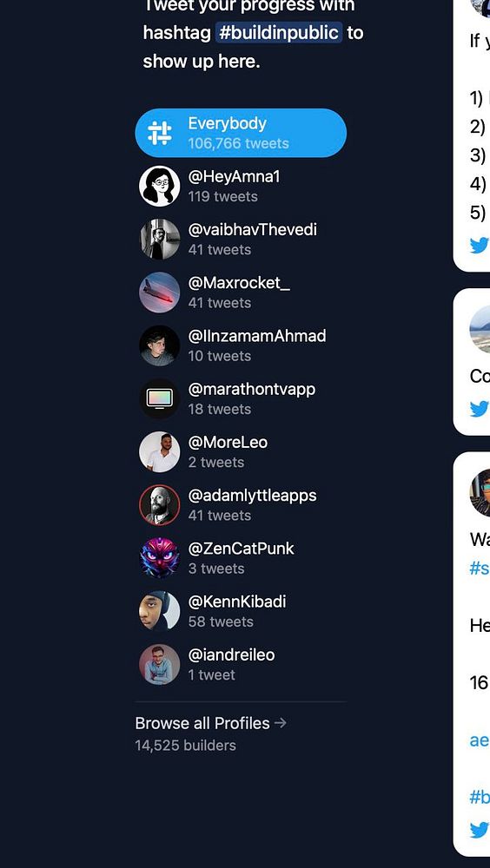Select @adamlyttleapps red-ringed avatar
Viewport: 490px width, 868px height.
click(160, 505)
